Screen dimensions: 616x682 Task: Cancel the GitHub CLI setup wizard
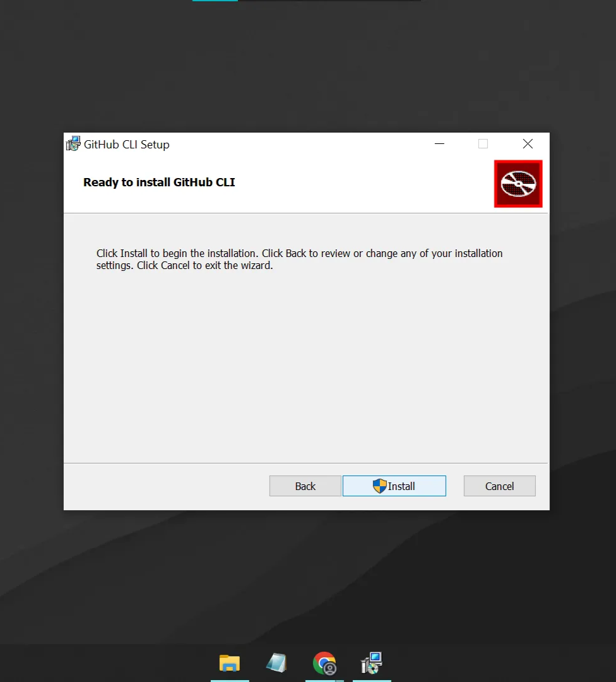[x=499, y=486]
